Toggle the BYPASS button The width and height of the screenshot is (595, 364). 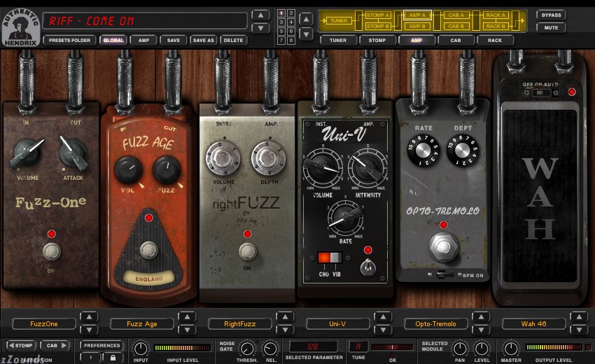click(x=551, y=15)
